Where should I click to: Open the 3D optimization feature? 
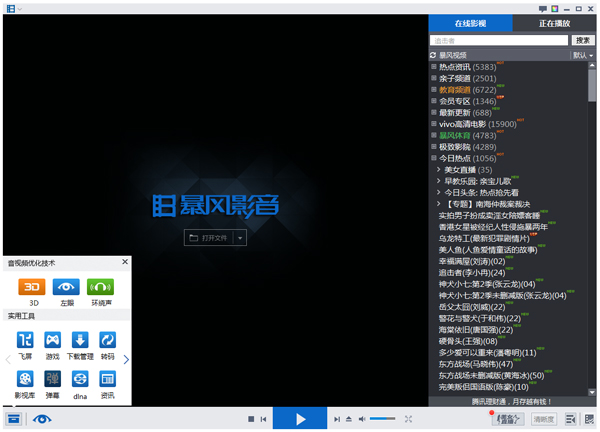32,287
